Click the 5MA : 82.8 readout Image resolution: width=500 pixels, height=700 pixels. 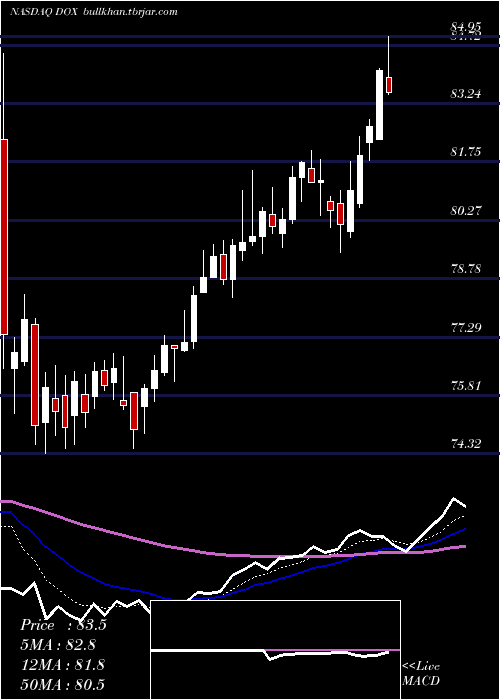(x=58, y=645)
